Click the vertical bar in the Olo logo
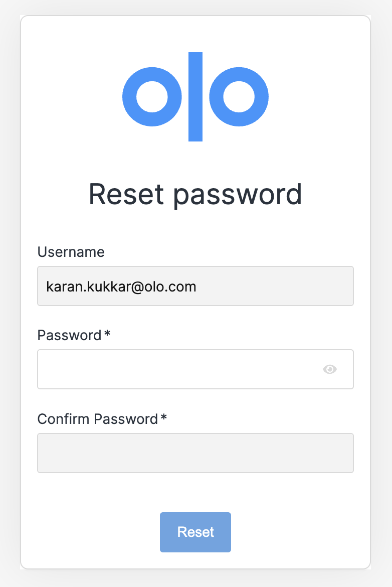This screenshot has height=587, width=392. click(195, 97)
